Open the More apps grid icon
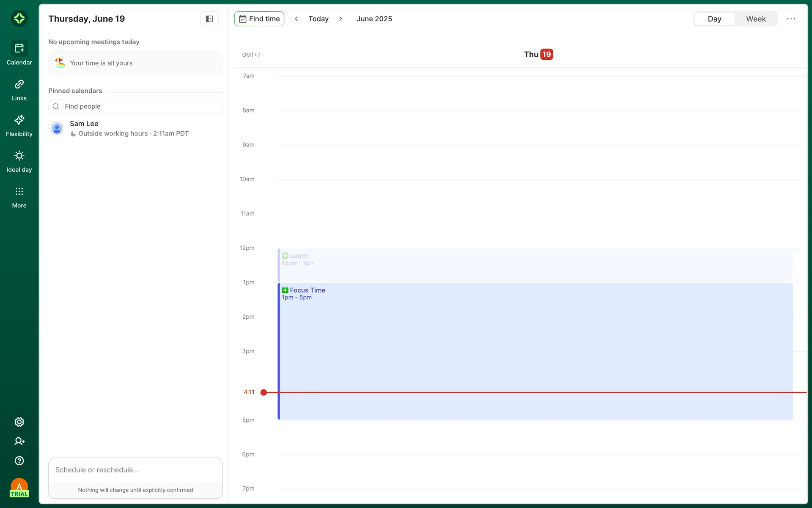Screen dimensions: 812x508 [19, 192]
